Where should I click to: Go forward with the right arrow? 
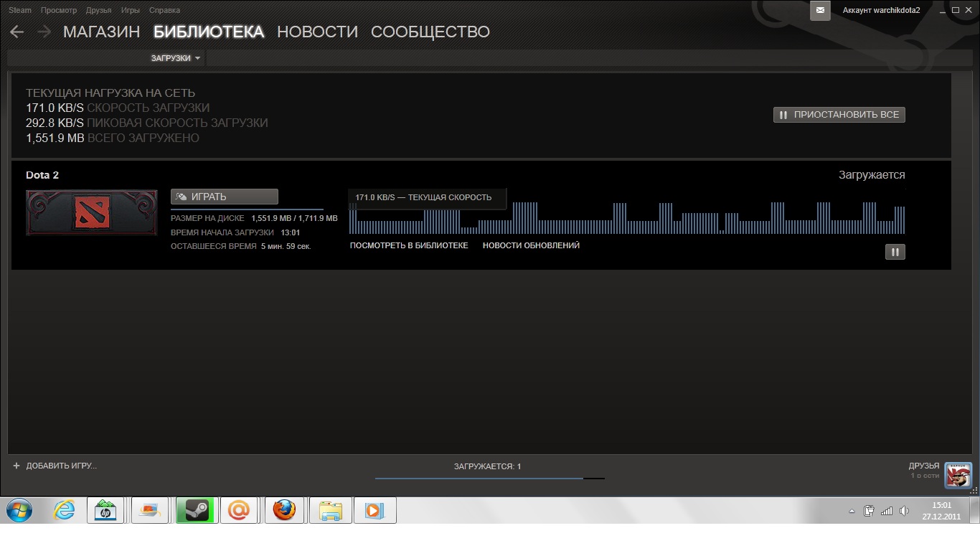(44, 32)
